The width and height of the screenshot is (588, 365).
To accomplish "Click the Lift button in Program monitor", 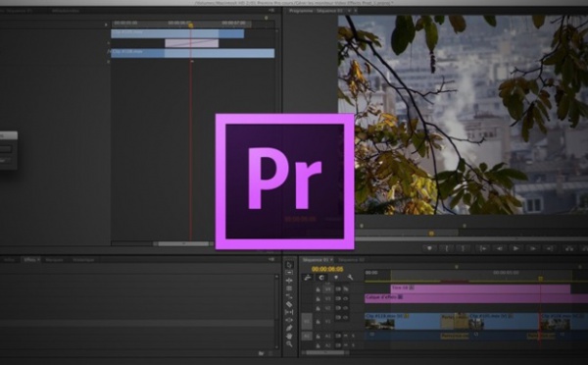I will [569, 248].
